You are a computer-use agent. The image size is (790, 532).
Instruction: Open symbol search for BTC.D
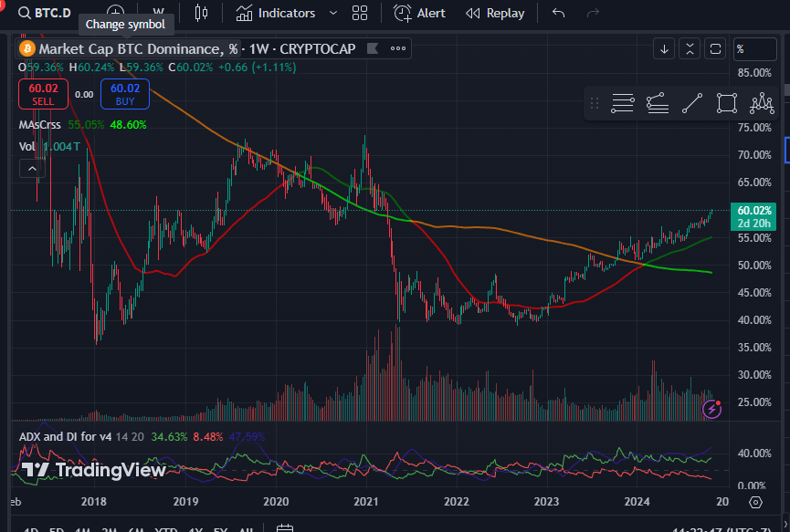pyautogui.click(x=45, y=13)
